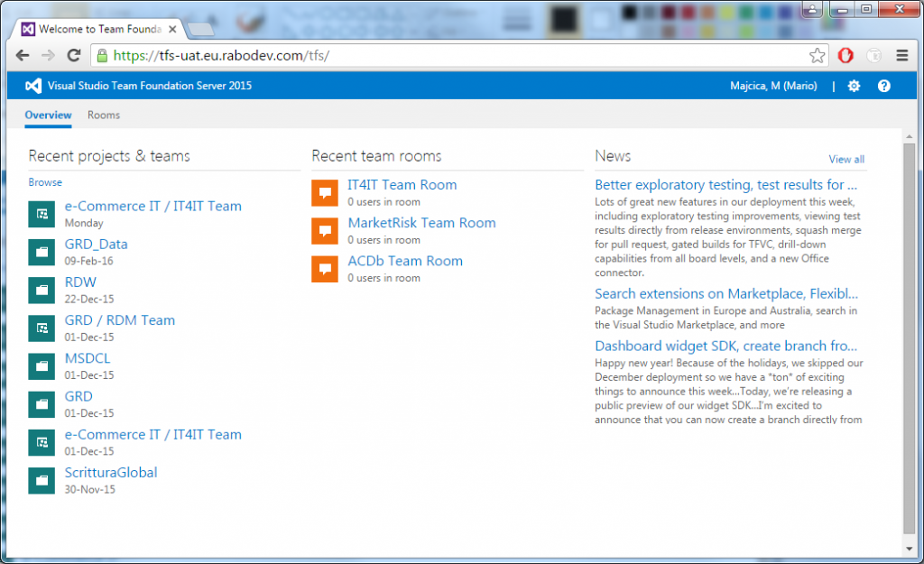Click the Visual Studio logo in header
The width and height of the screenshot is (924, 564).
click(x=33, y=86)
